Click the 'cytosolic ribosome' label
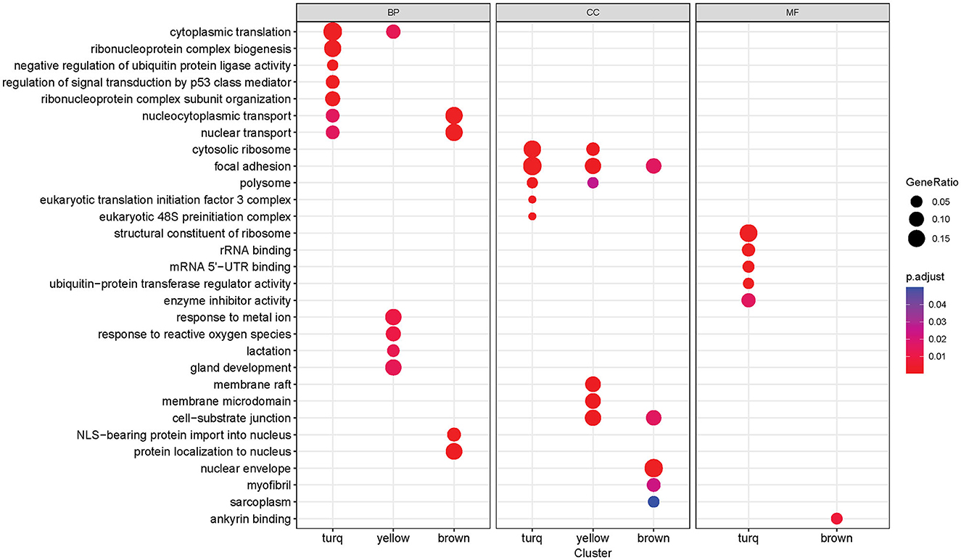Viewport: 961px width, 560px height. point(242,149)
